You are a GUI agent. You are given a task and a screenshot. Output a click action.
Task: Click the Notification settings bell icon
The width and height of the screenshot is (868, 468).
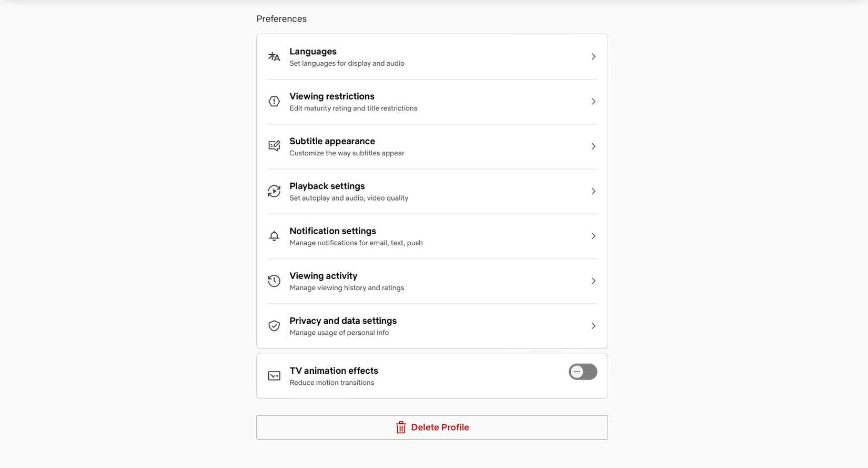274,236
